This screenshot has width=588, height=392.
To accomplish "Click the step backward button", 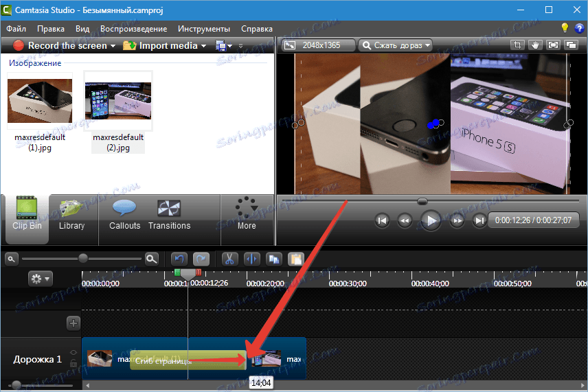I will tap(405, 221).
